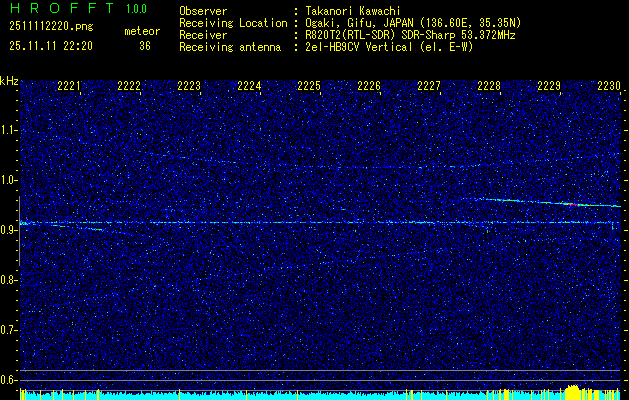
Task: Click the 2223 time marker
Action: click(189, 87)
